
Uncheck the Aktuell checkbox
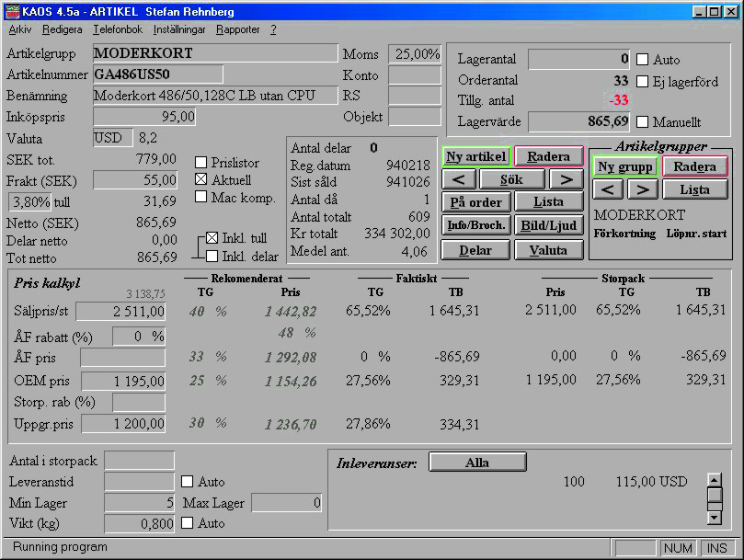(201, 179)
